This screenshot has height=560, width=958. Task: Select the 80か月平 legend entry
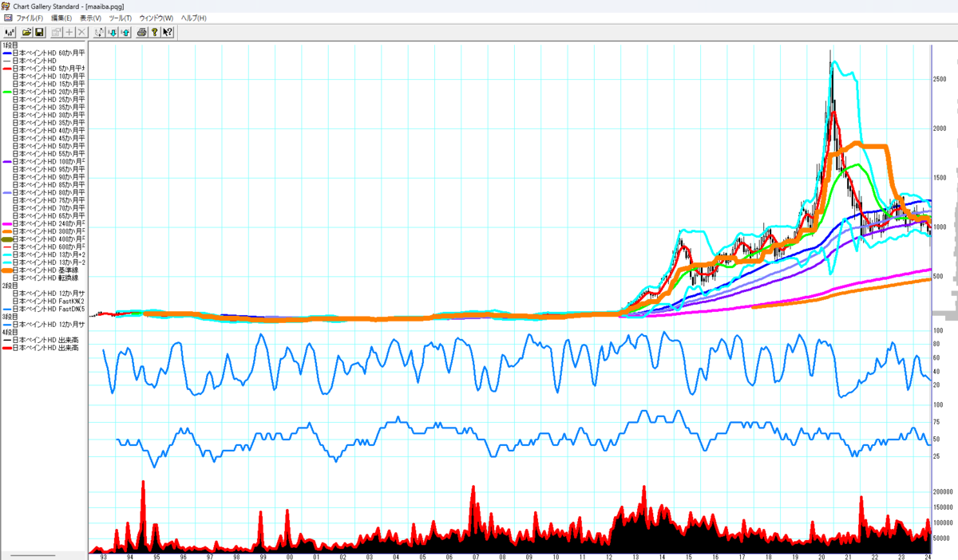pyautogui.click(x=44, y=192)
